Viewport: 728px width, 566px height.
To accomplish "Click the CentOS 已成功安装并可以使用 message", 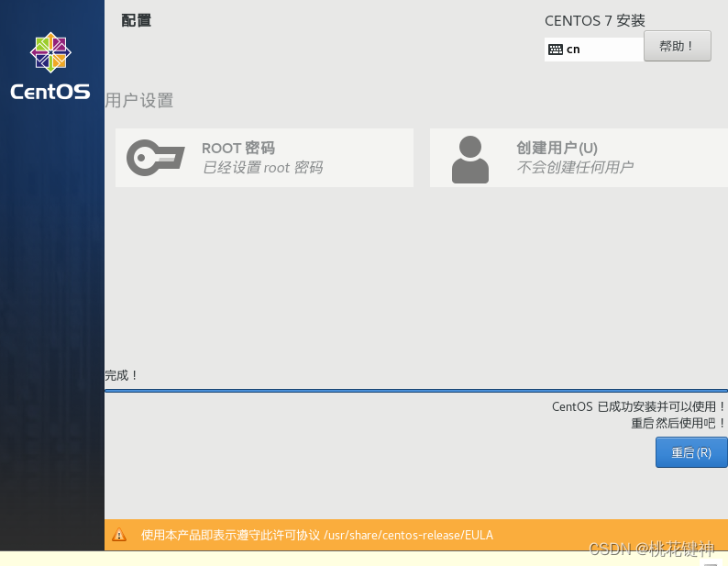I will [x=639, y=406].
